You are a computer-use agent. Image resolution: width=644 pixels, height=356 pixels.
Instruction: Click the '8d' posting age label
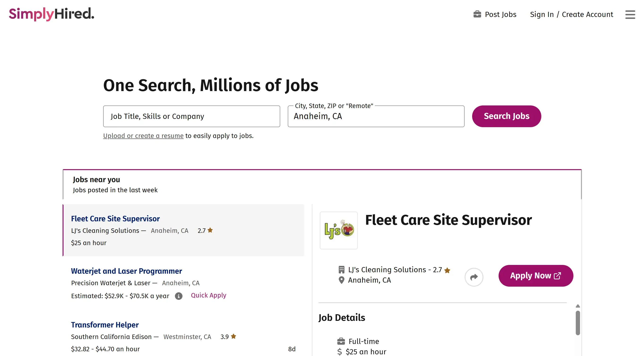[292, 349]
